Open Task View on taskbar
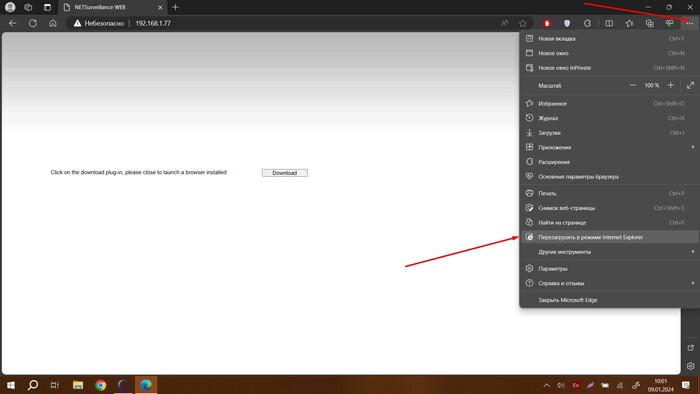700x394 pixels. (54, 385)
